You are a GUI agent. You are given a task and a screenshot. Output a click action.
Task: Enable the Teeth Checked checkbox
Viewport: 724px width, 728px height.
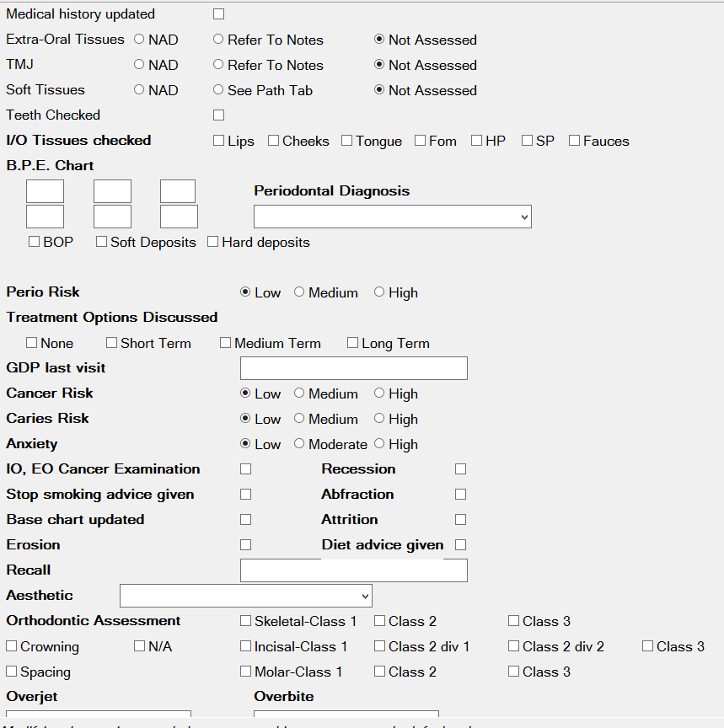[217, 115]
